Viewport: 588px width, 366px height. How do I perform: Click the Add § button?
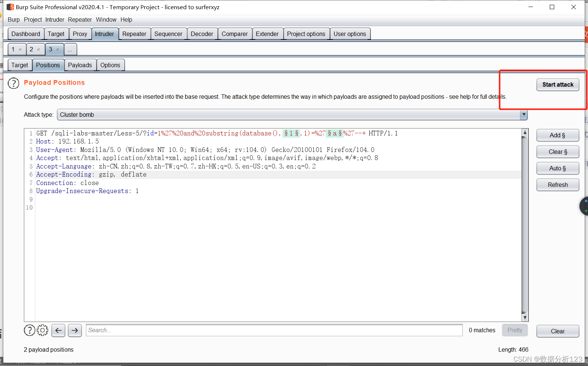pyautogui.click(x=558, y=135)
